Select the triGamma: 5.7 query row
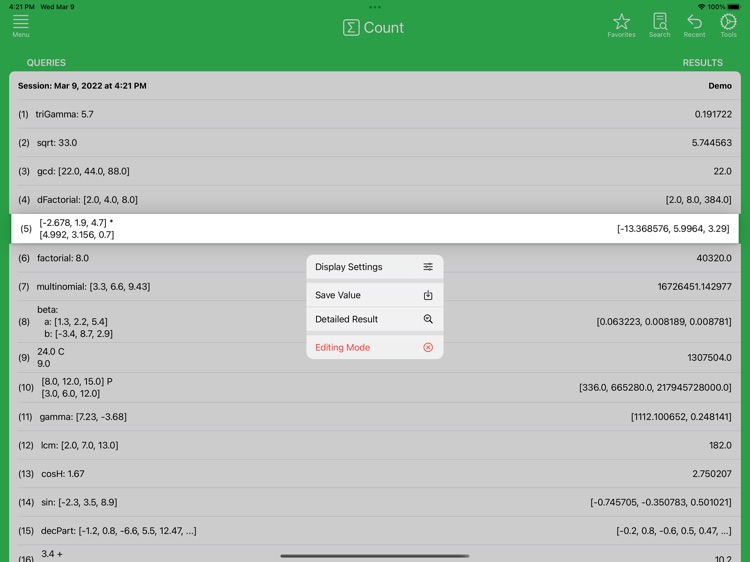The image size is (750, 562). point(375,114)
